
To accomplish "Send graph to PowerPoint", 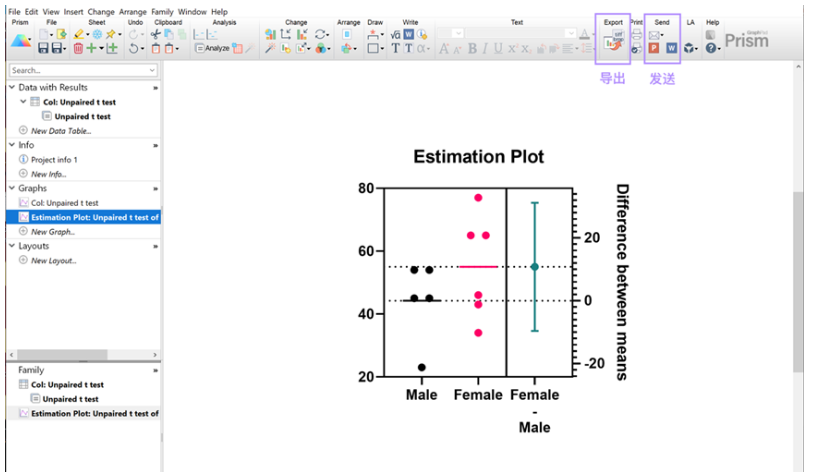I will [654, 48].
